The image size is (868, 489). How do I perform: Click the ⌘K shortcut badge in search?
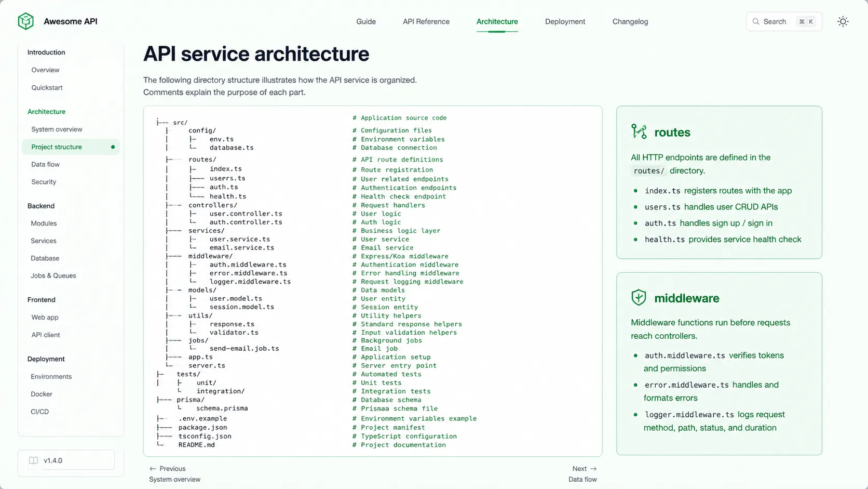(805, 21)
